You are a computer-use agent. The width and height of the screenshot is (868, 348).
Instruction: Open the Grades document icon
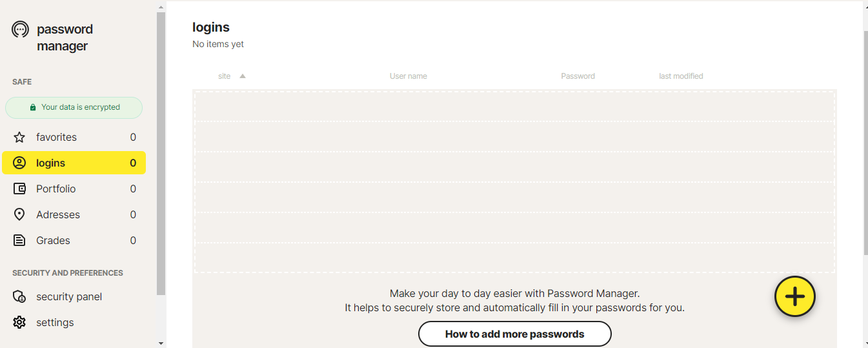tap(19, 241)
